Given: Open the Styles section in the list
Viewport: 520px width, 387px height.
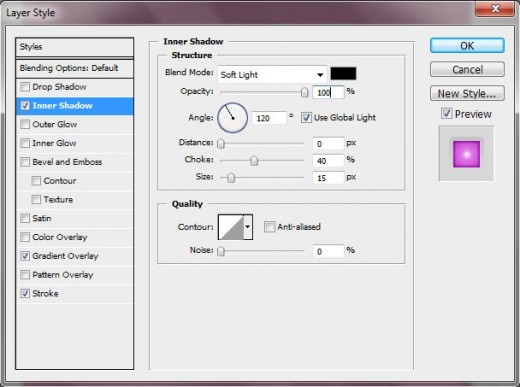Looking at the screenshot, I should pyautogui.click(x=75, y=47).
